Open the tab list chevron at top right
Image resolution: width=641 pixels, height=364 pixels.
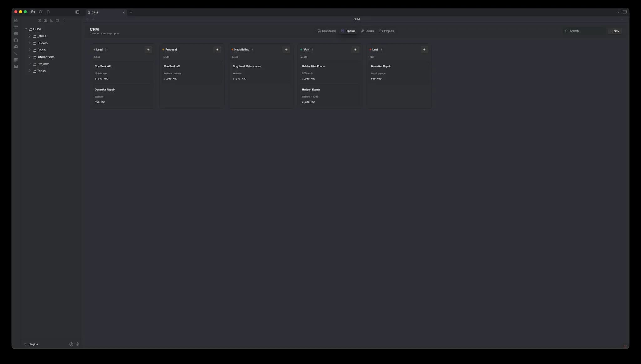coord(618,12)
